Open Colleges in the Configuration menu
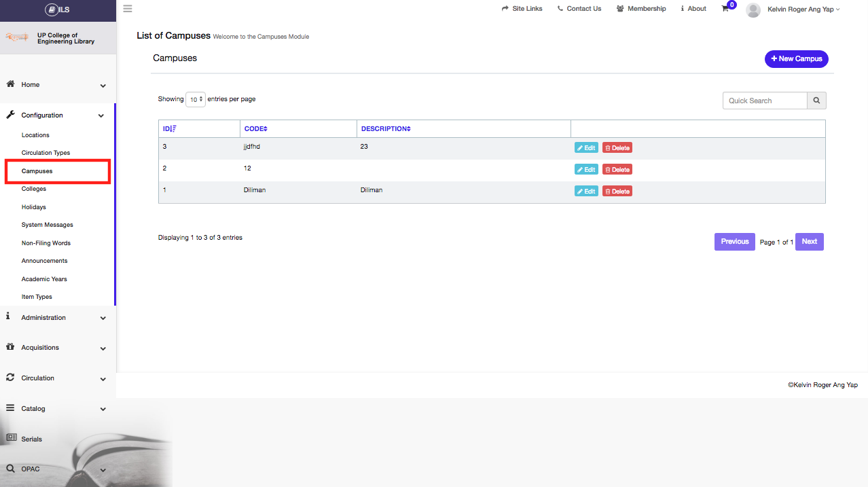Screen dimensions: 868x487 [34, 189]
